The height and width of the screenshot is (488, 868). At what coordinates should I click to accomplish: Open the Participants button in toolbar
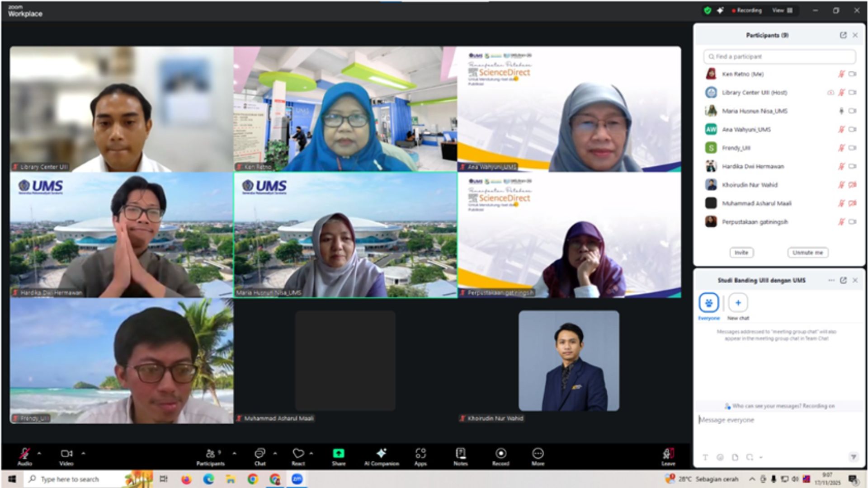click(210, 456)
